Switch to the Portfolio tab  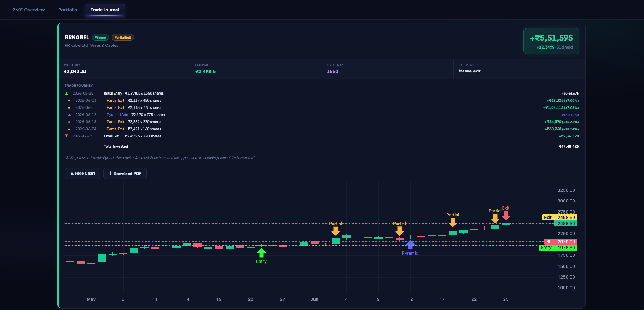pos(67,10)
